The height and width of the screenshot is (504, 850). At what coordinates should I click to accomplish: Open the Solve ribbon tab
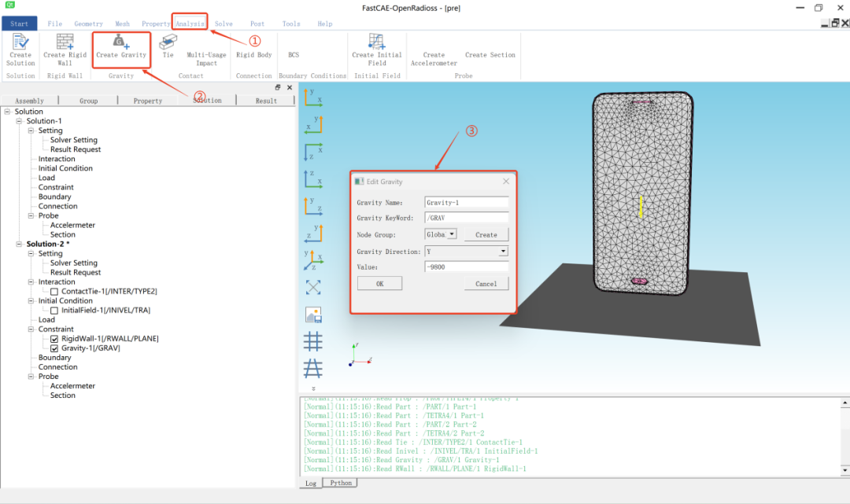tap(224, 24)
